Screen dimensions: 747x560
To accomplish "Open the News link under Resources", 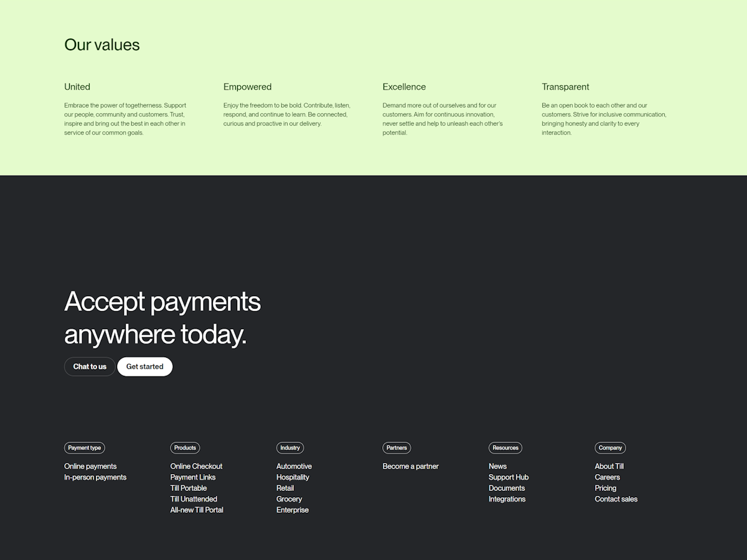I will (497, 466).
